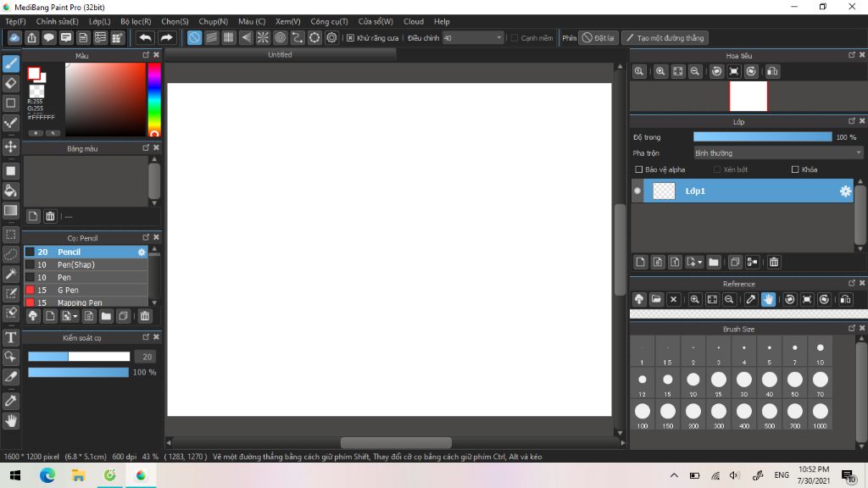Open snap settings gear icon
868x488 pixels.
point(331,37)
